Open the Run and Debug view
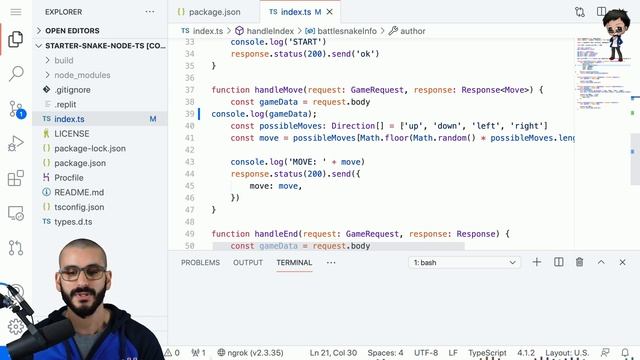Viewport: 640px width, 360px height. 16,144
